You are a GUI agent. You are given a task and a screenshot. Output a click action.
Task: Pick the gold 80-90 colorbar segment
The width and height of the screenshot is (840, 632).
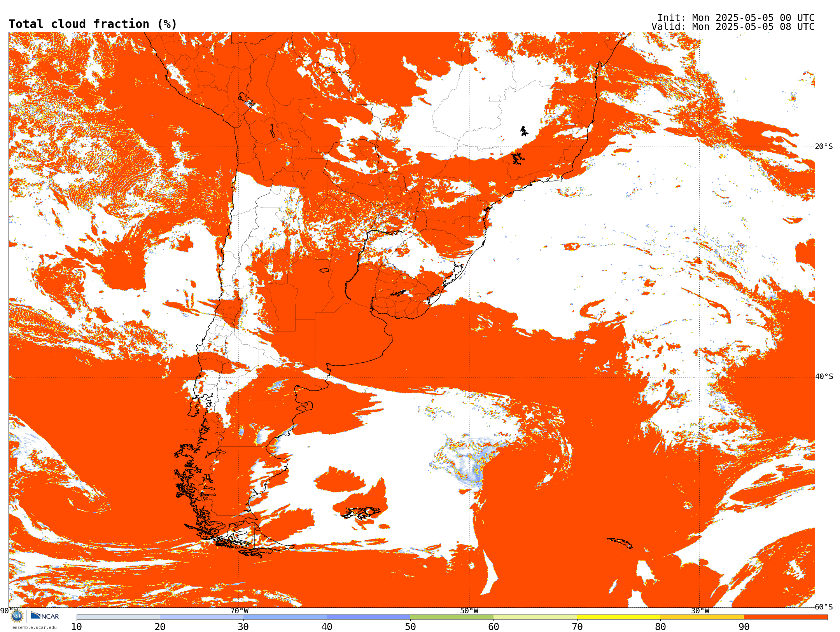click(x=702, y=617)
